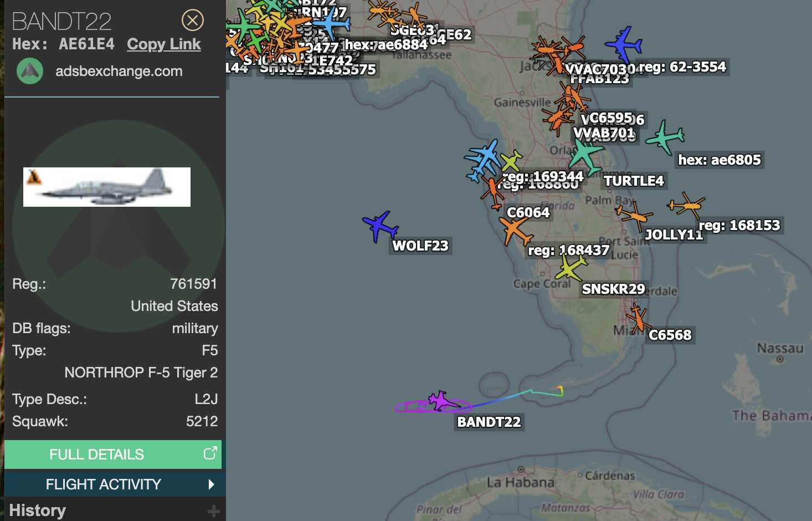Click the FLIGHT ACTIVITY arrow chevron
The image size is (812, 521).
click(x=211, y=484)
